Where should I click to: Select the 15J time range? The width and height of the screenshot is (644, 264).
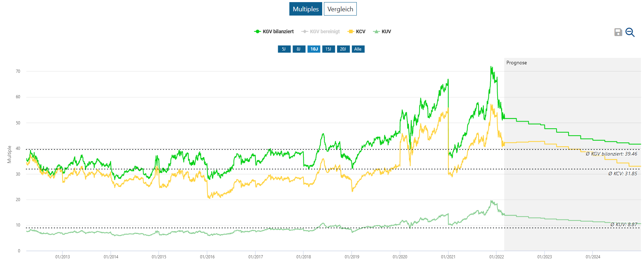tap(329, 49)
